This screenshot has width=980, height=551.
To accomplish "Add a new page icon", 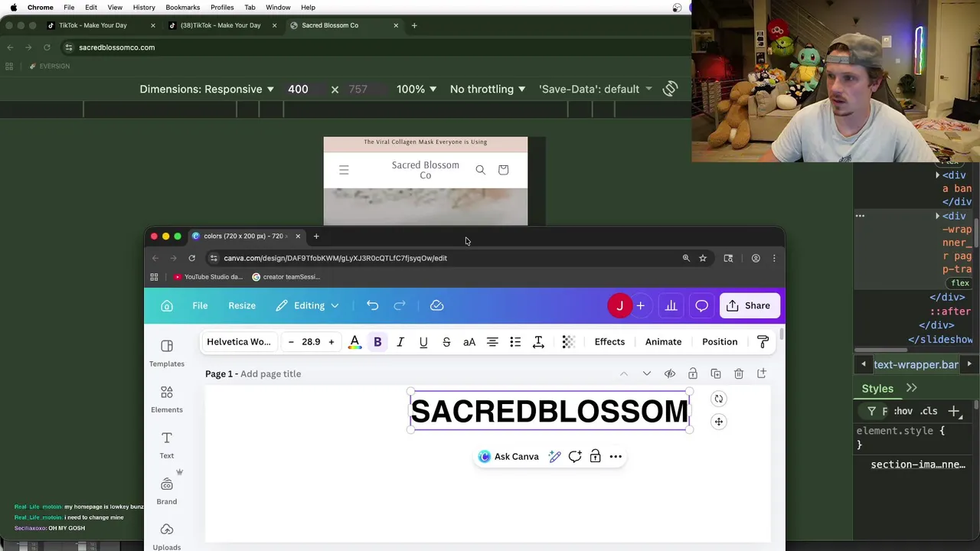I will coord(762,373).
